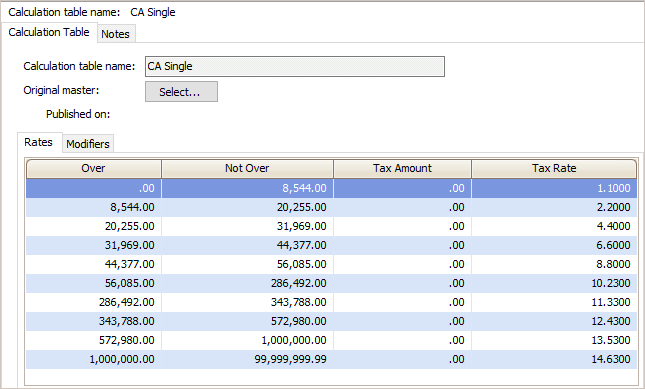
Task: Click Tax Amount cell in 1,000,000.00 Over row
Action: click(x=402, y=359)
